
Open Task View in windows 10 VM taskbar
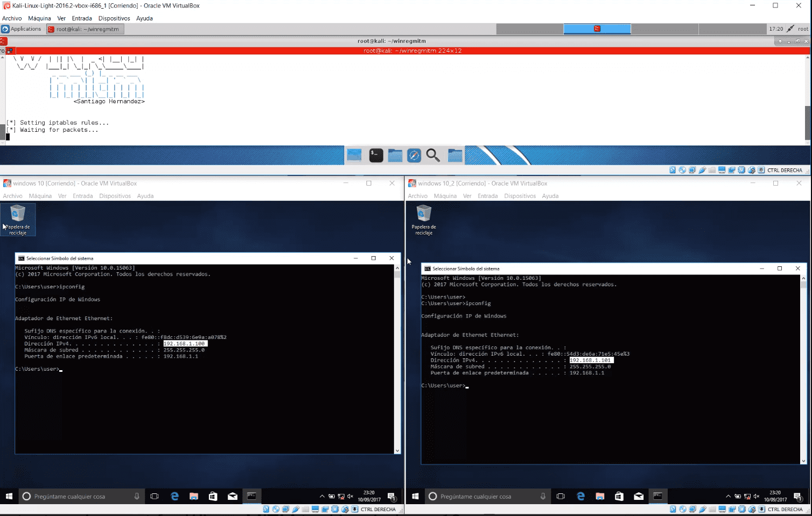155,496
